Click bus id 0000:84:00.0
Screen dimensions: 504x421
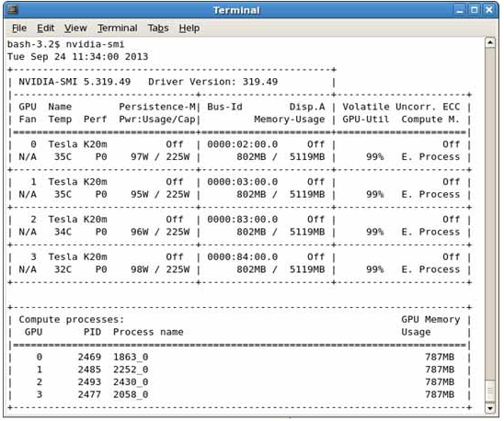click(x=243, y=257)
